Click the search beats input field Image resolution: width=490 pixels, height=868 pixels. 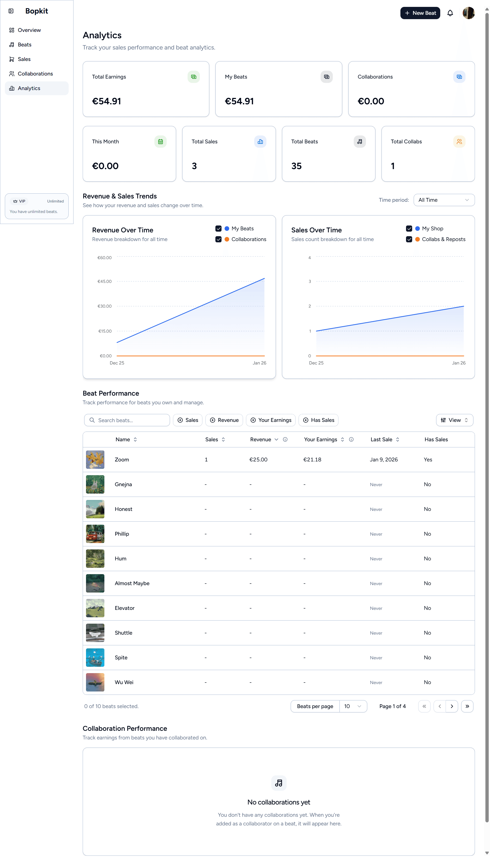(127, 420)
